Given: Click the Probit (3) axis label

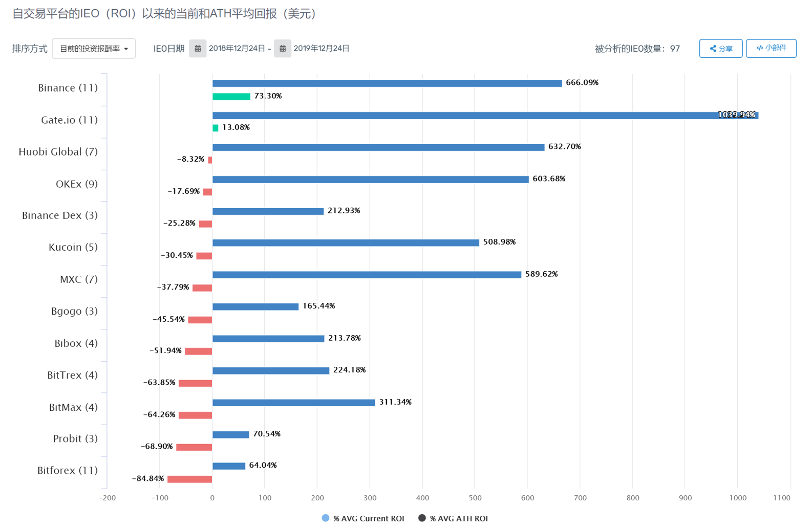Looking at the screenshot, I should point(76,438).
